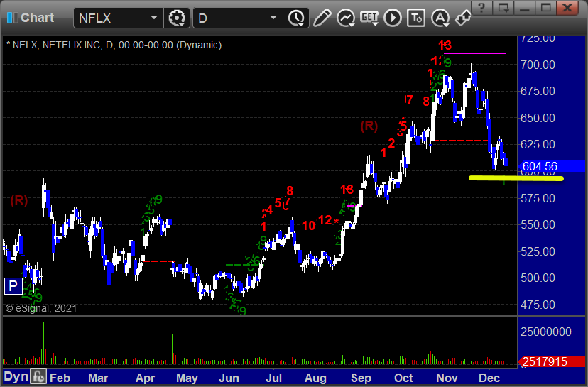
Task: Click the yellow support line drawing
Action: [516, 178]
